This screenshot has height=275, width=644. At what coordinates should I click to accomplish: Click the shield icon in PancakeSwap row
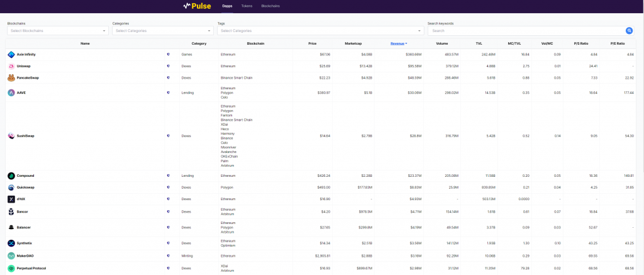(x=169, y=77)
